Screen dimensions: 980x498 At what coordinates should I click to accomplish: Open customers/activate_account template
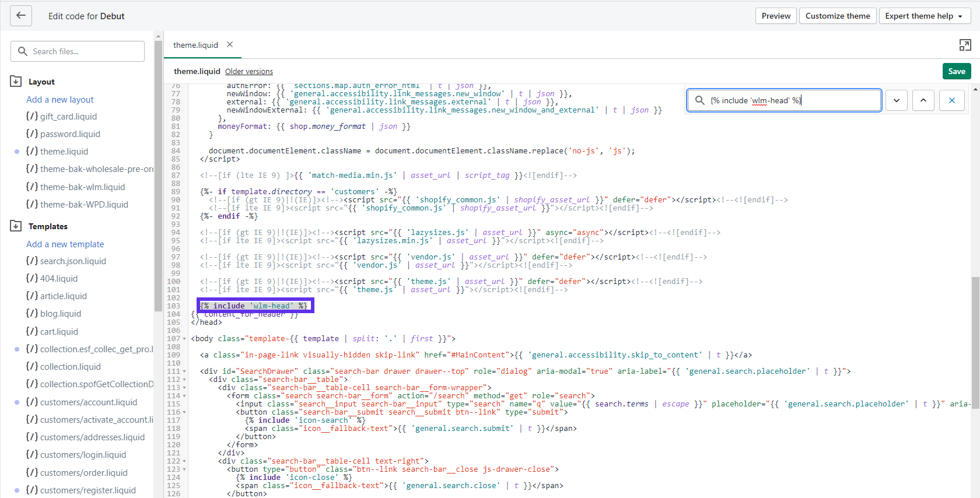(90, 420)
